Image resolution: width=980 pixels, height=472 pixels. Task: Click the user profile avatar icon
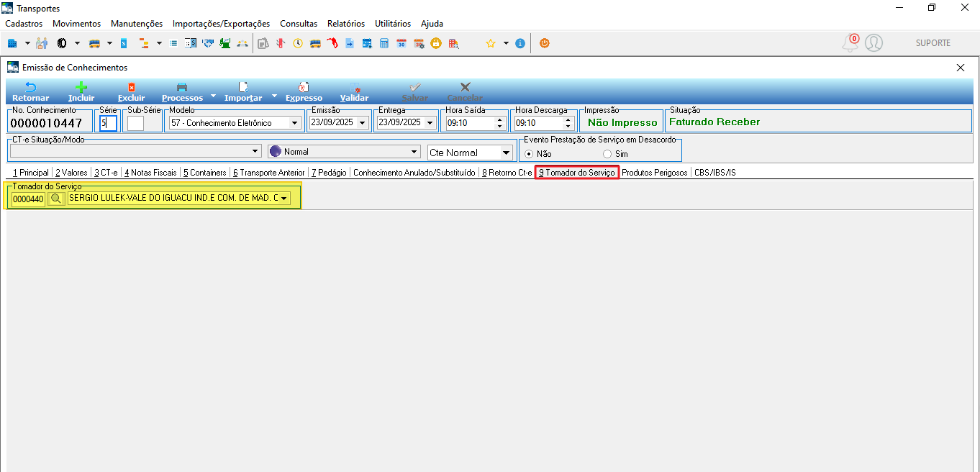[874, 43]
